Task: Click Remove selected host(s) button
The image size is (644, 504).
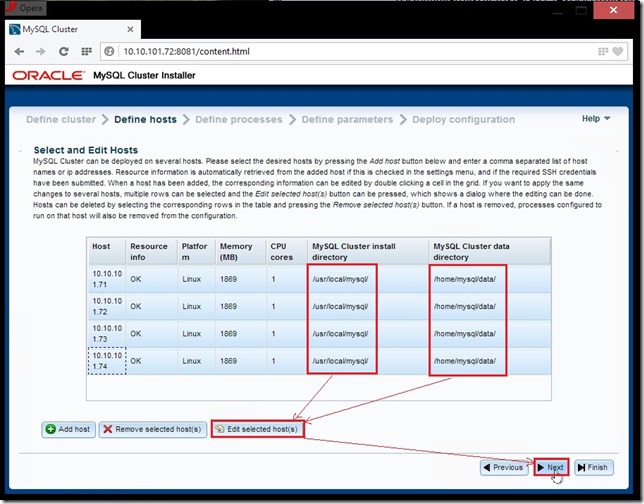Action: point(153,429)
